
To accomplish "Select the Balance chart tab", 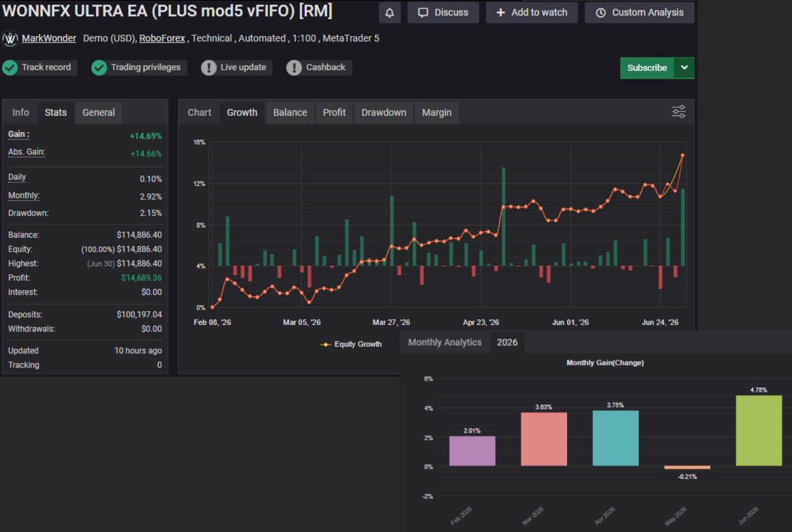I will [290, 112].
